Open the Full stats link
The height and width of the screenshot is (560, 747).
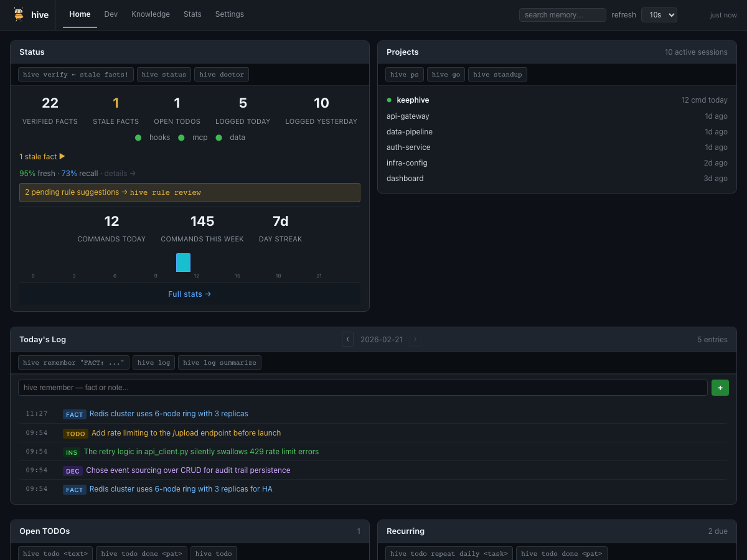[x=190, y=294]
